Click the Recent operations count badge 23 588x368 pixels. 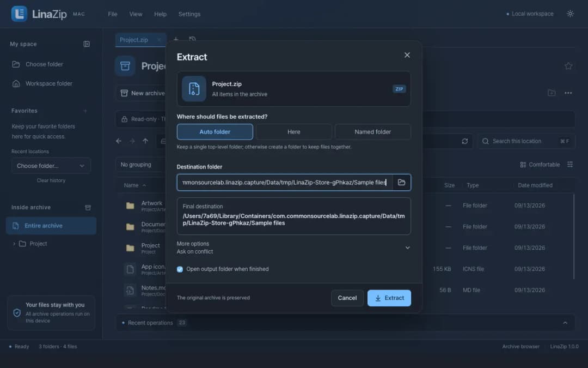pos(182,323)
